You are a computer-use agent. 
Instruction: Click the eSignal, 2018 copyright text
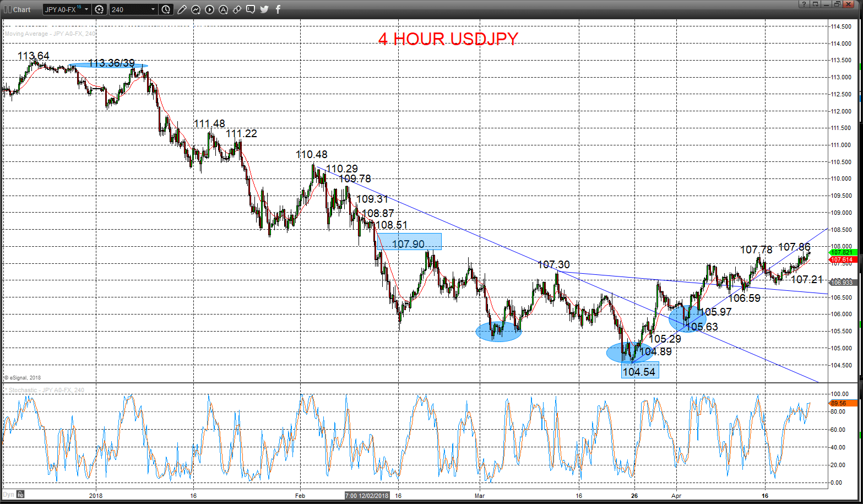click(23, 378)
